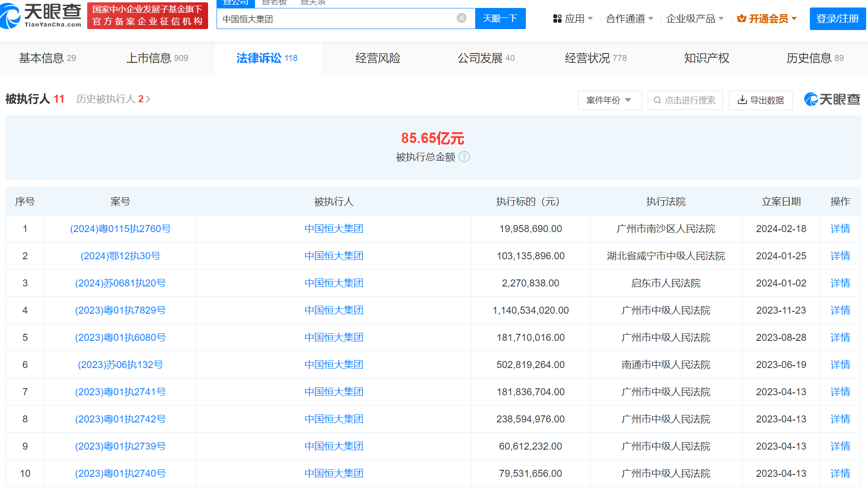The image size is (868, 489).
Task: Open the 经营风险 tab
Action: [x=378, y=58]
